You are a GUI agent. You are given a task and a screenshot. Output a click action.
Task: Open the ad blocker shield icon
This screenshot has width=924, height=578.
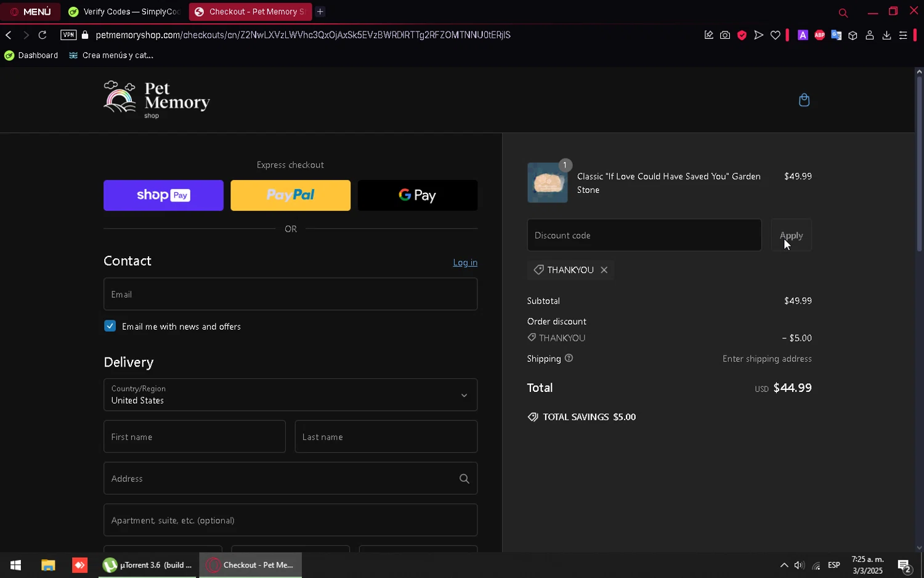point(742,35)
